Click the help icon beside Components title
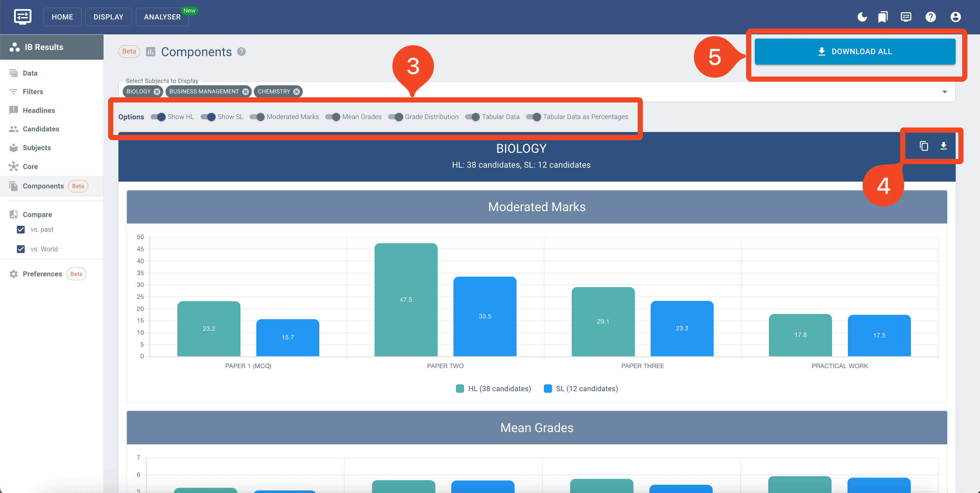The height and width of the screenshot is (493, 980). pyautogui.click(x=241, y=51)
